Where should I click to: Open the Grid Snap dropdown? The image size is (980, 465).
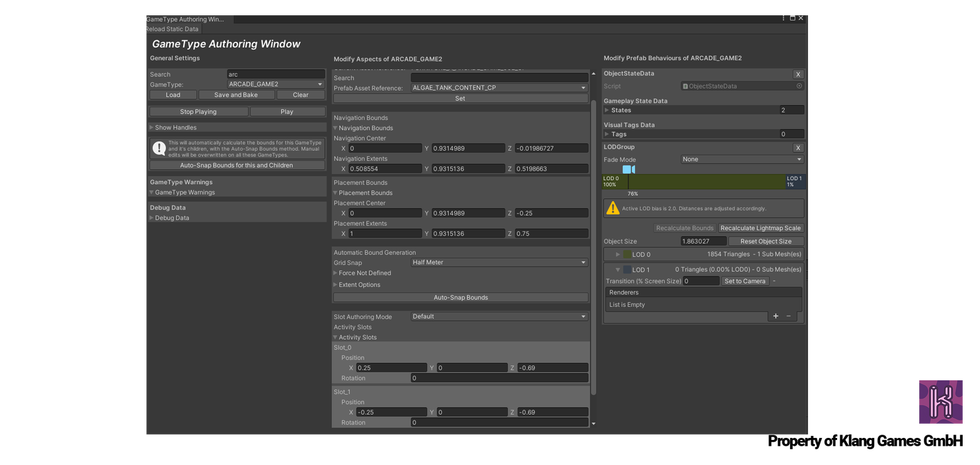coord(499,263)
